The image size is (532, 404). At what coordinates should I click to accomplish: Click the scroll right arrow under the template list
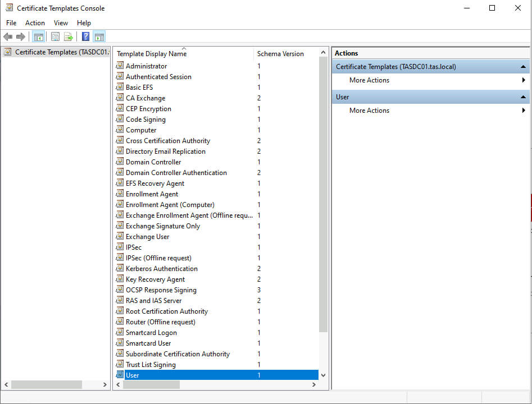(314, 385)
